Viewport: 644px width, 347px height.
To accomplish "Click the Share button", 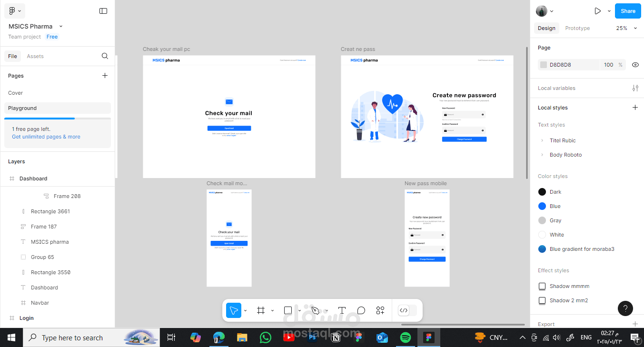I will [x=627, y=11].
